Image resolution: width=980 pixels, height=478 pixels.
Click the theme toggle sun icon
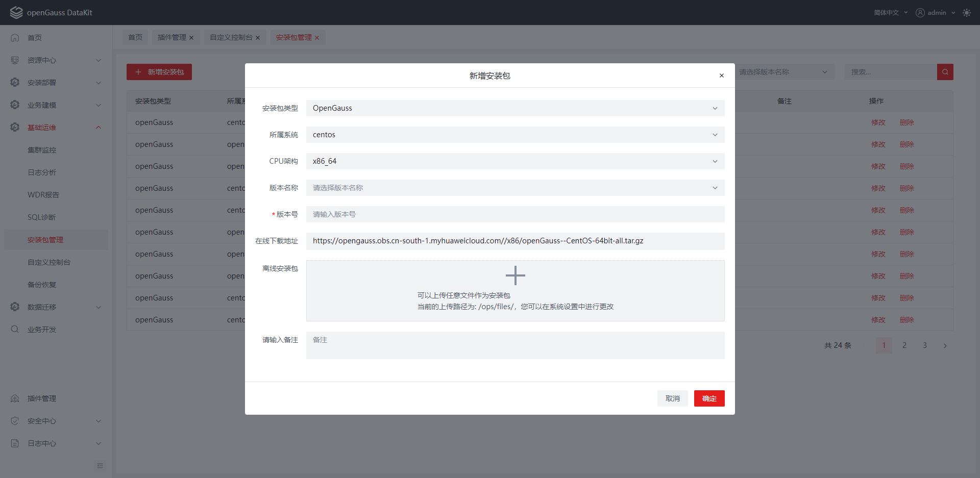click(966, 13)
